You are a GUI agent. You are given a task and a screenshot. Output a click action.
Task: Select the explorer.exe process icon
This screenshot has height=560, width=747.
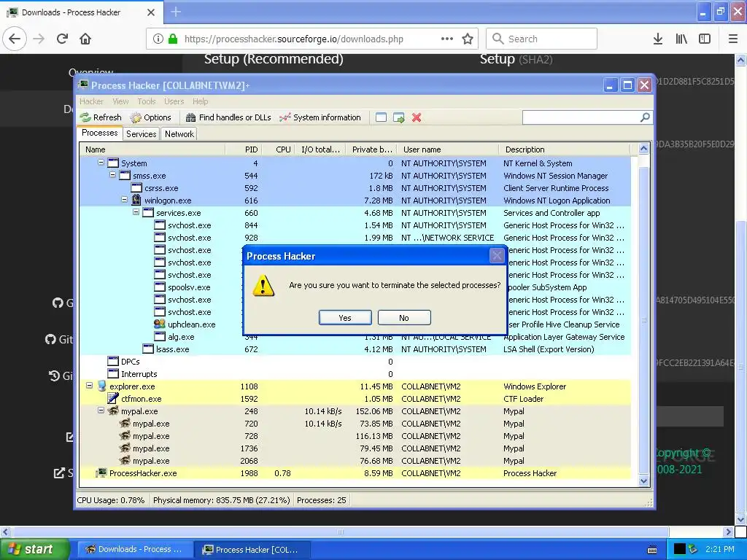(101, 386)
